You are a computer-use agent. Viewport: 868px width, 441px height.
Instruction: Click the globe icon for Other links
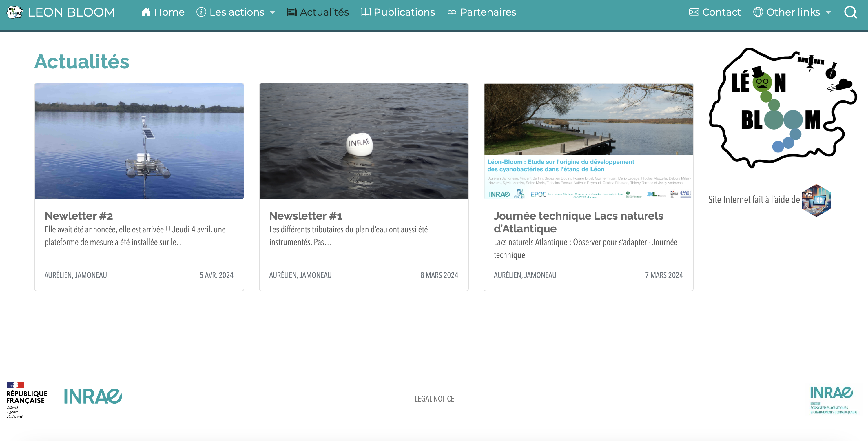point(758,12)
